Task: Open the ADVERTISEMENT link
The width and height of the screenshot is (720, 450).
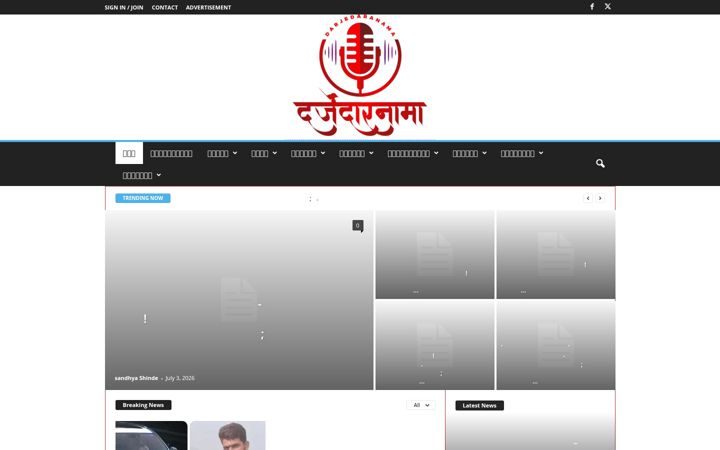Action: [208, 7]
